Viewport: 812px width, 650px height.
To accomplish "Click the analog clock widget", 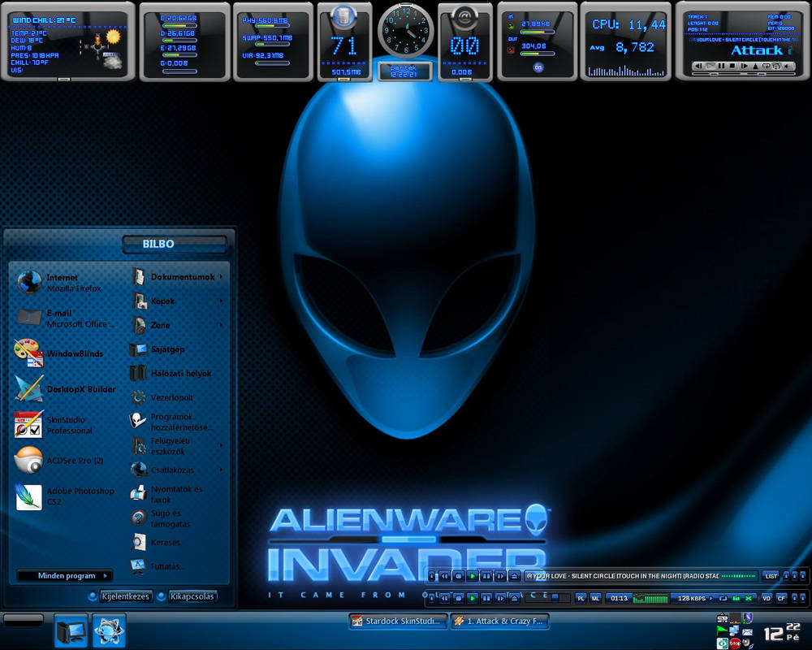I will [x=405, y=31].
